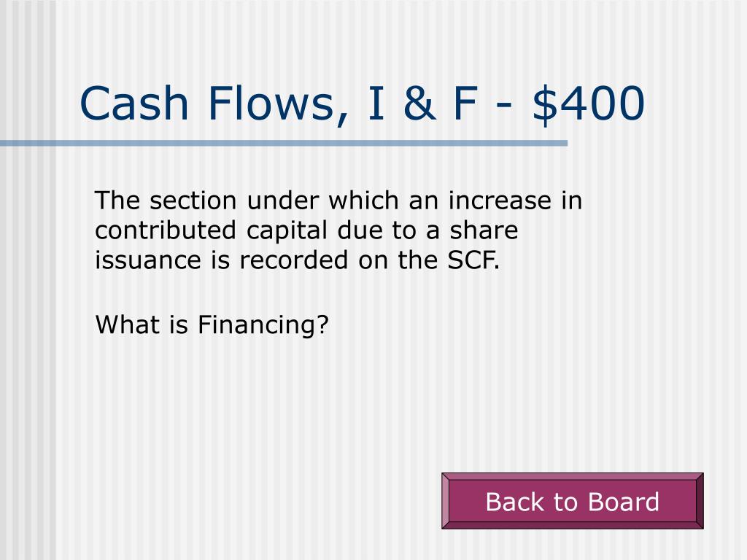This screenshot has height=560, width=747.
Task: Select the slide title Cash Flows, I & F
Action: point(279,104)
